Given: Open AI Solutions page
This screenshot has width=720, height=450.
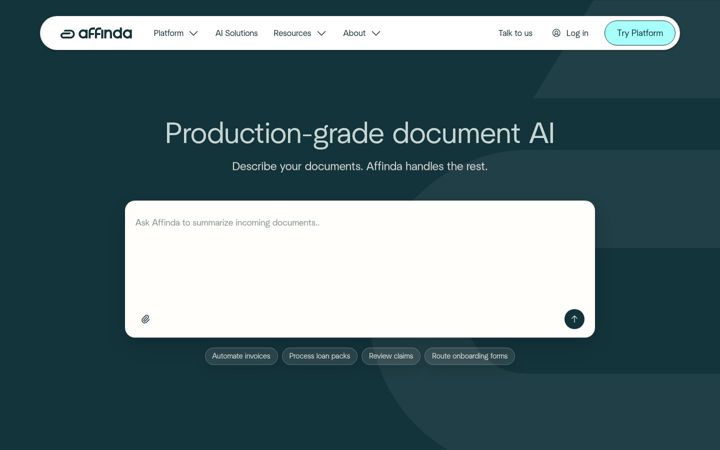Looking at the screenshot, I should (236, 33).
